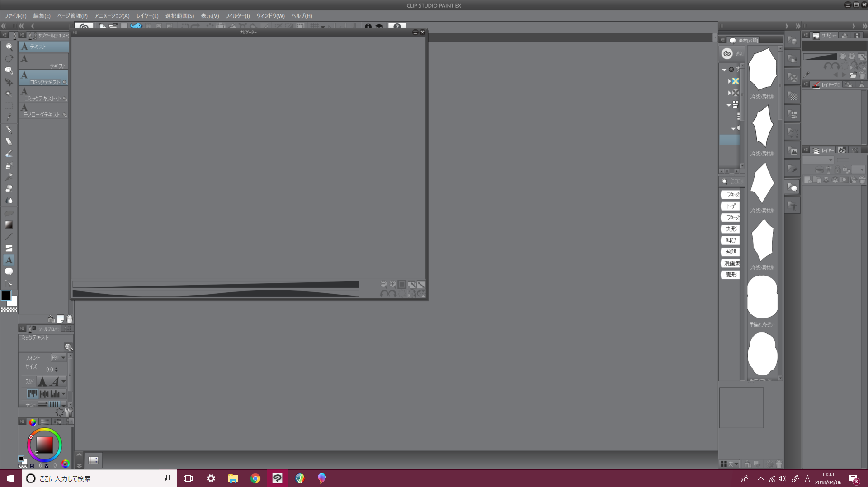Select the Move layer tool
The image size is (868, 487).
click(x=9, y=82)
